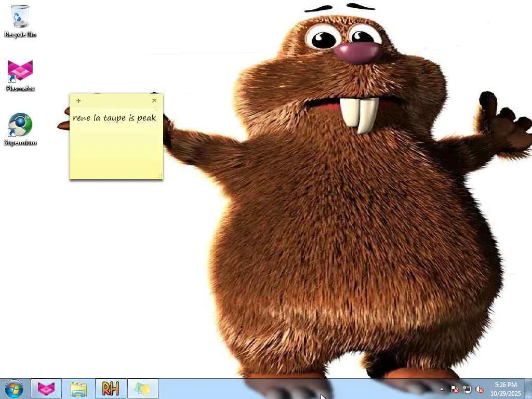The image size is (532, 399).
Task: Click the sticky note resize grip corner
Action: [x=160, y=176]
